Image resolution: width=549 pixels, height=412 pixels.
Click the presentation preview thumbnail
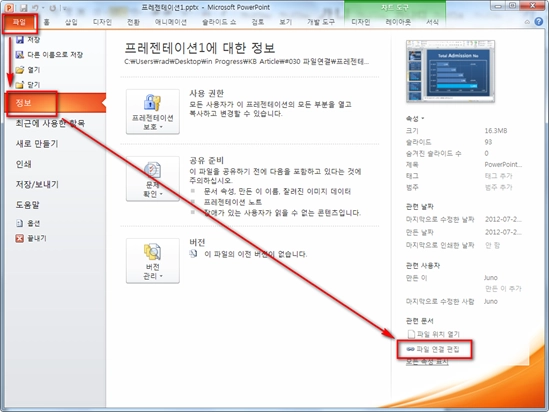450,71
